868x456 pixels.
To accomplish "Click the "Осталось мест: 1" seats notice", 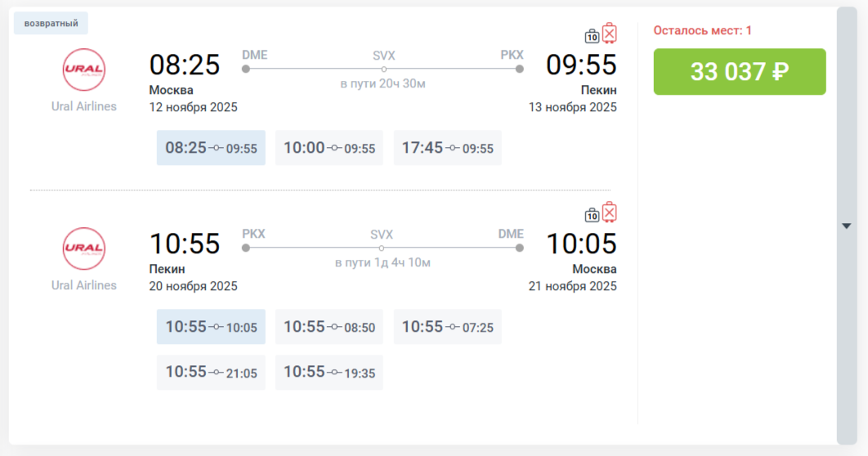I will pyautogui.click(x=702, y=31).
